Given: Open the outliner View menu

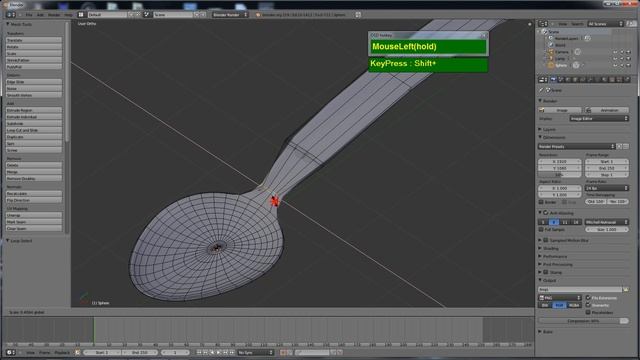Looking at the screenshot, I should click(x=563, y=24).
